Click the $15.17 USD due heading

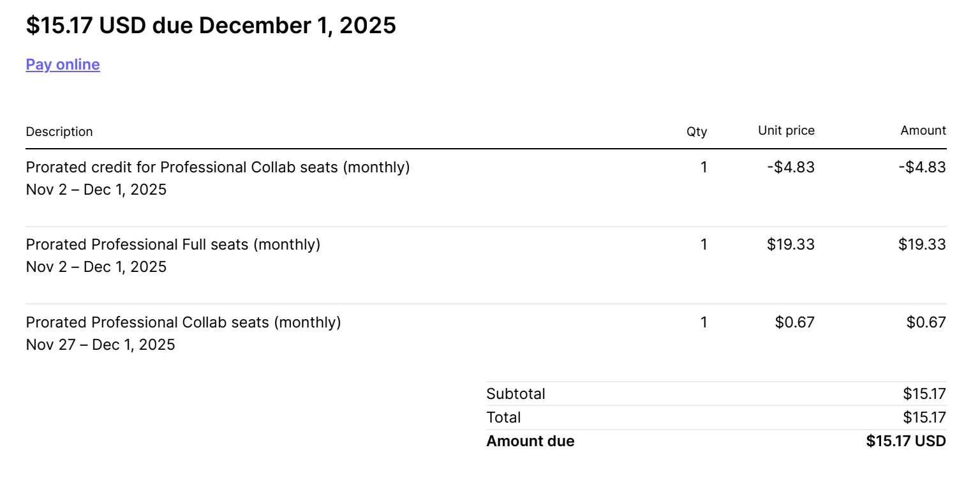coord(211,26)
